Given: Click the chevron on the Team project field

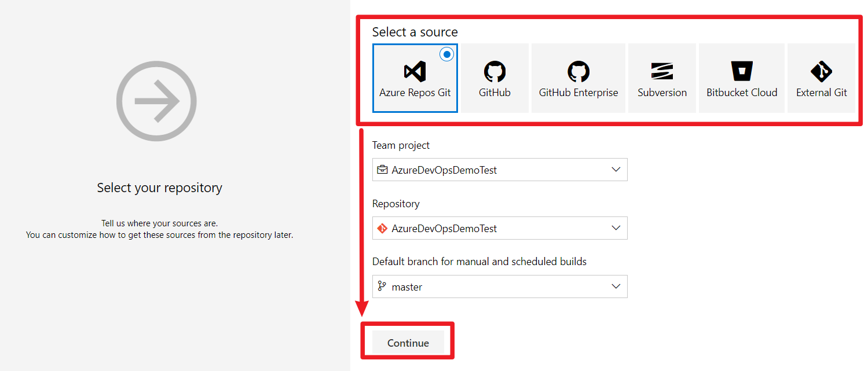Looking at the screenshot, I should coord(616,170).
